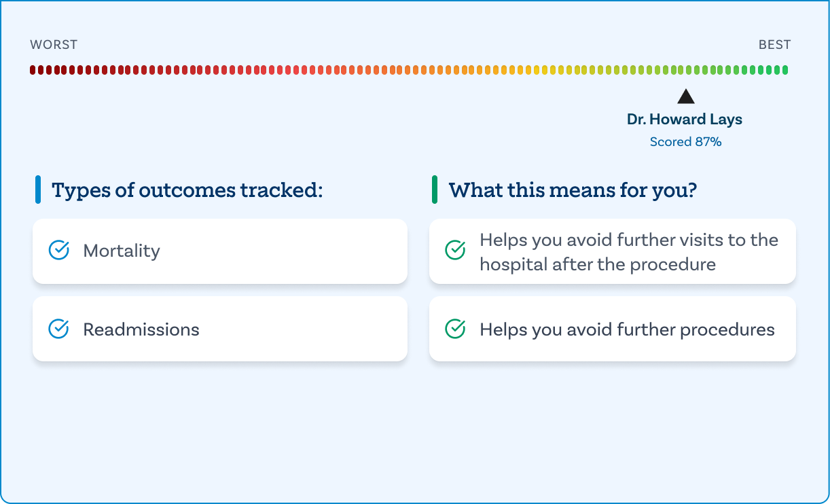This screenshot has width=830, height=504.
Task: Click green checkmark beside avoid further procedures
Action: [455, 329]
